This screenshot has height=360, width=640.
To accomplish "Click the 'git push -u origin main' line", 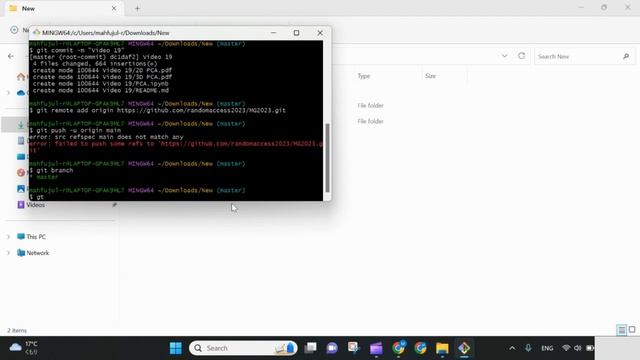I will point(75,130).
